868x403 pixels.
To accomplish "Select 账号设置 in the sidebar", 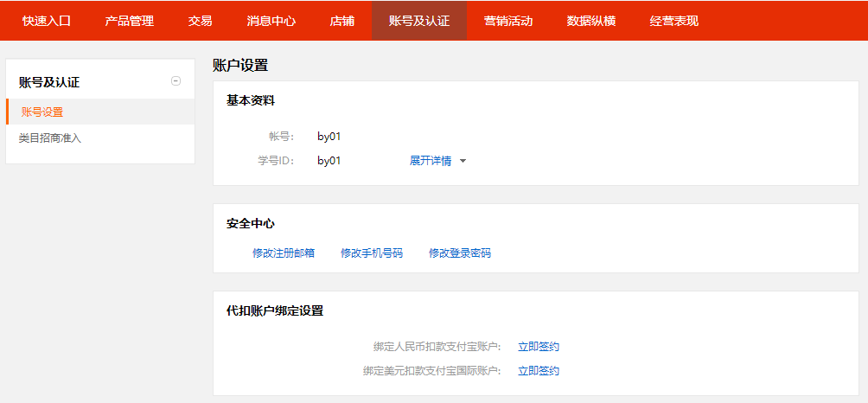I will tap(42, 112).
